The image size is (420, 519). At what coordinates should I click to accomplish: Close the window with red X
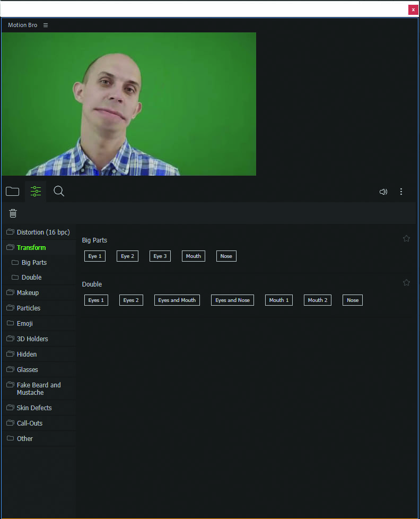tap(413, 10)
